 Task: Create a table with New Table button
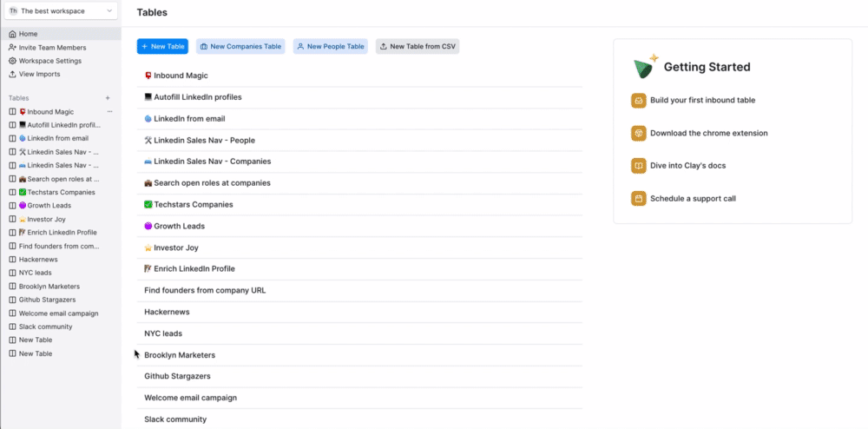[x=162, y=47]
